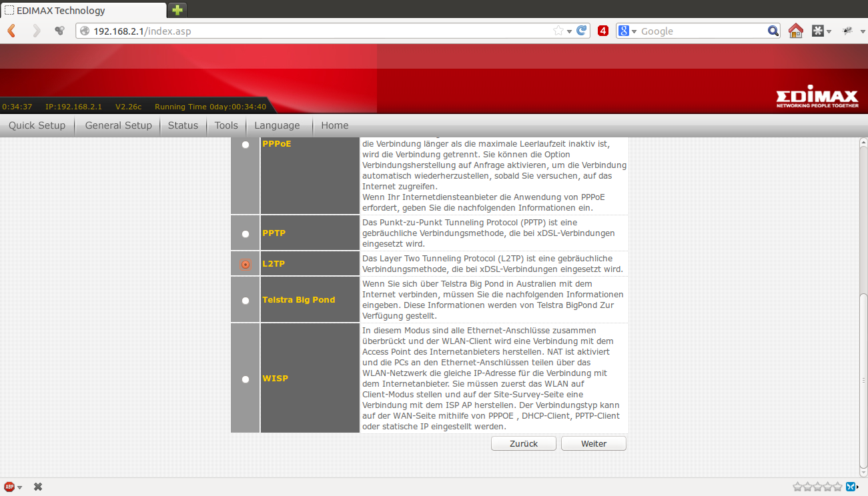Open the browser home page
Screen dimensions: 868x496
tap(795, 31)
